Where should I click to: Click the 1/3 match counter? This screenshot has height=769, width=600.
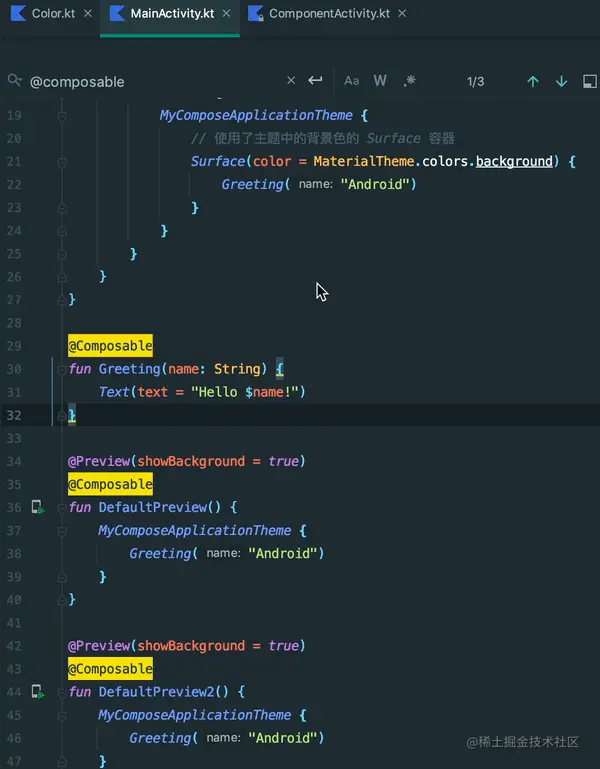click(475, 81)
